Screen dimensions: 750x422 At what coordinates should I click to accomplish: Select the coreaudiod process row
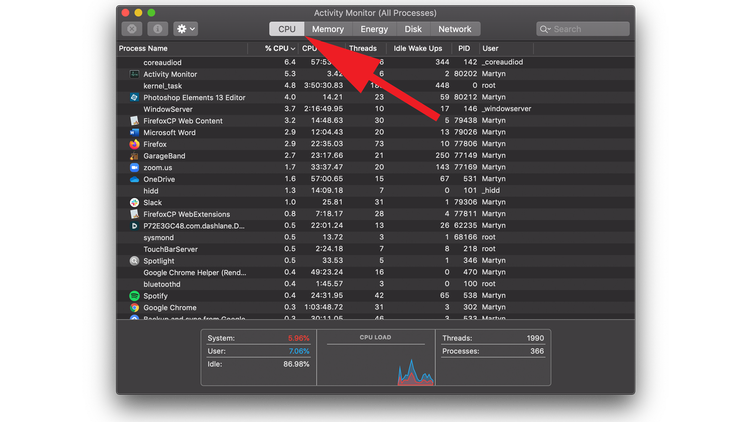[375, 62]
